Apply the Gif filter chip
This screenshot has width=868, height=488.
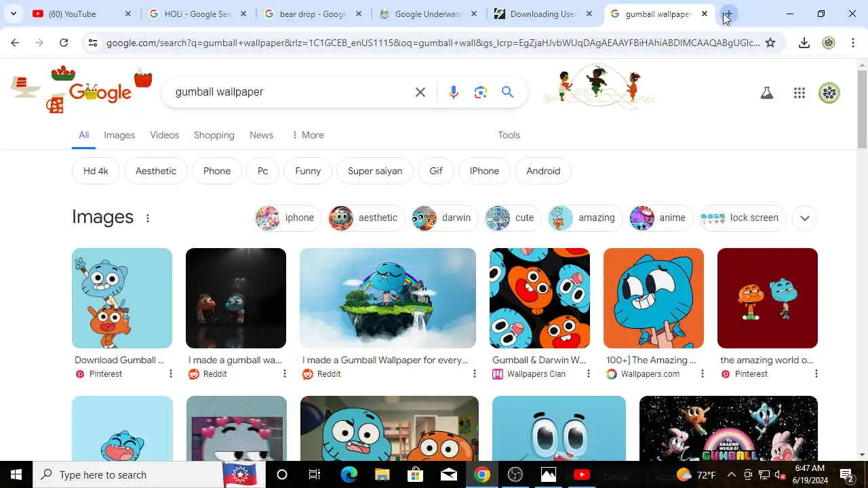436,171
